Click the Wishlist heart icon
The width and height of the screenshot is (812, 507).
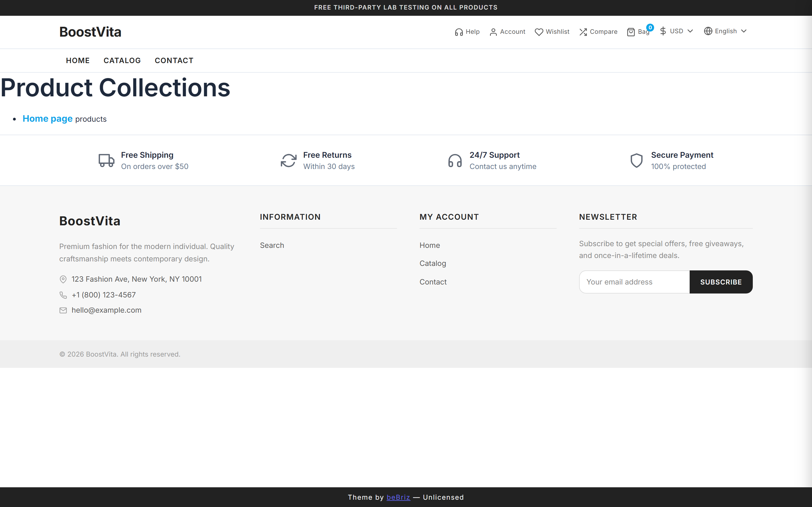point(539,32)
